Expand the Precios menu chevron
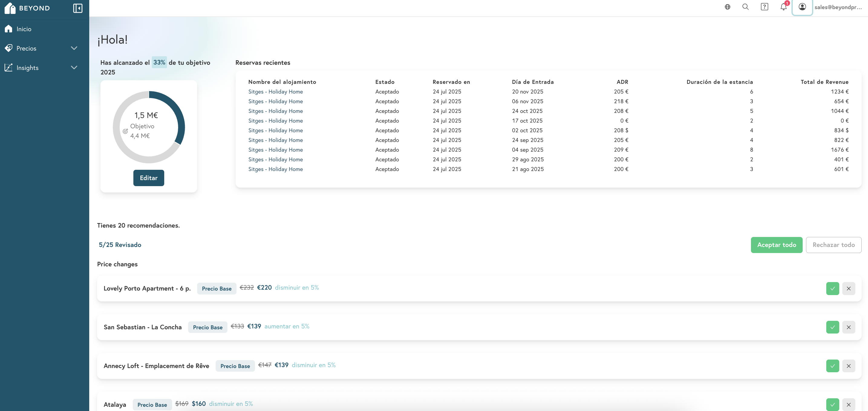The height and width of the screenshot is (411, 868). coord(74,48)
